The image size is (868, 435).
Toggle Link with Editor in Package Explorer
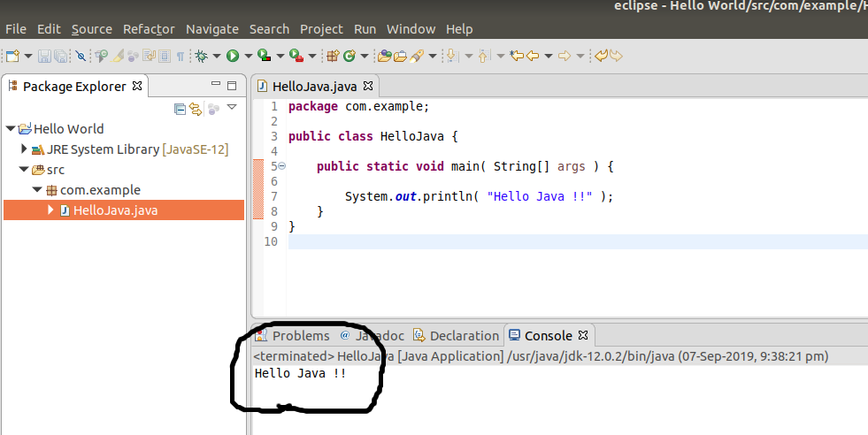196,109
